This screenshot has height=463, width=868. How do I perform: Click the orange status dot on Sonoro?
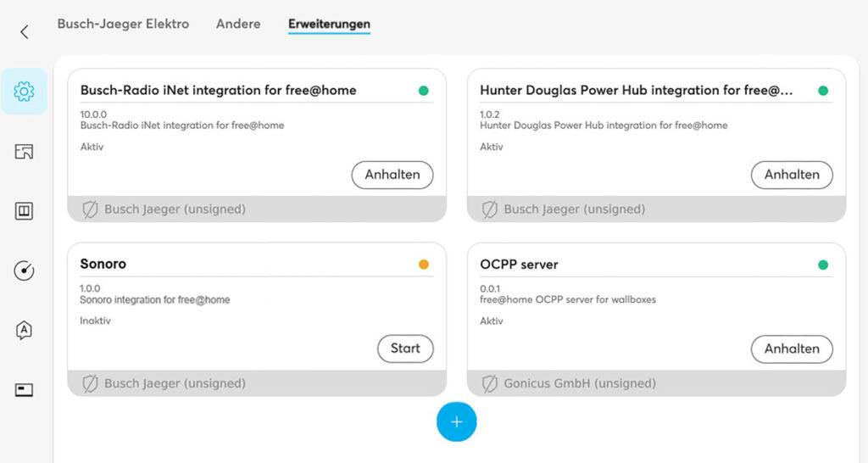[x=424, y=265]
